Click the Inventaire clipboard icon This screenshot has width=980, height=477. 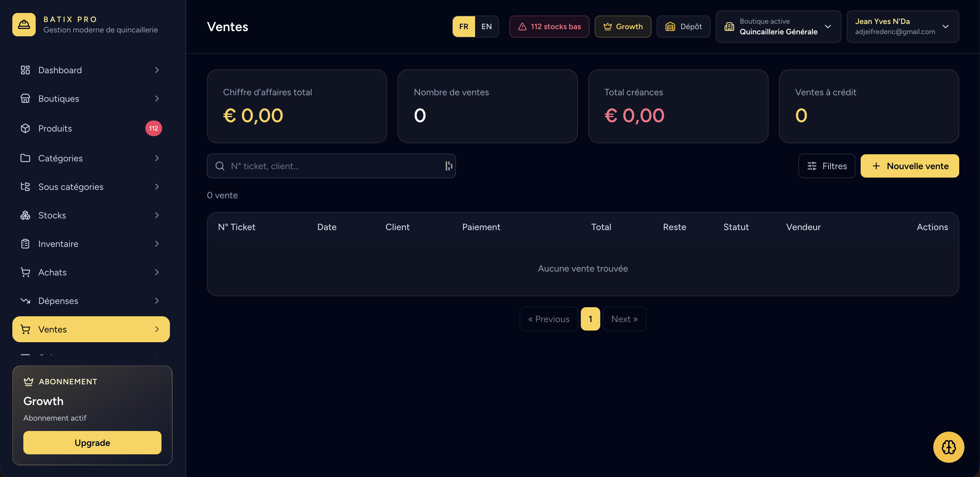click(x=25, y=244)
